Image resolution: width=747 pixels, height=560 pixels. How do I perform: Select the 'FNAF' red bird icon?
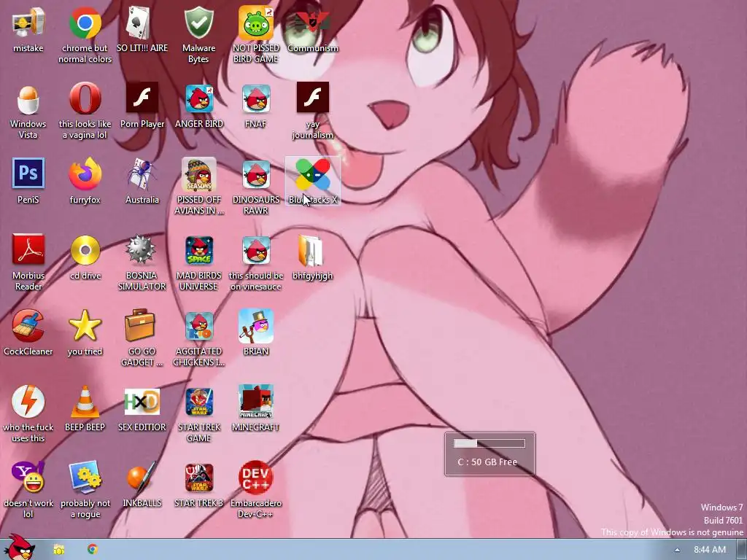coord(256,98)
